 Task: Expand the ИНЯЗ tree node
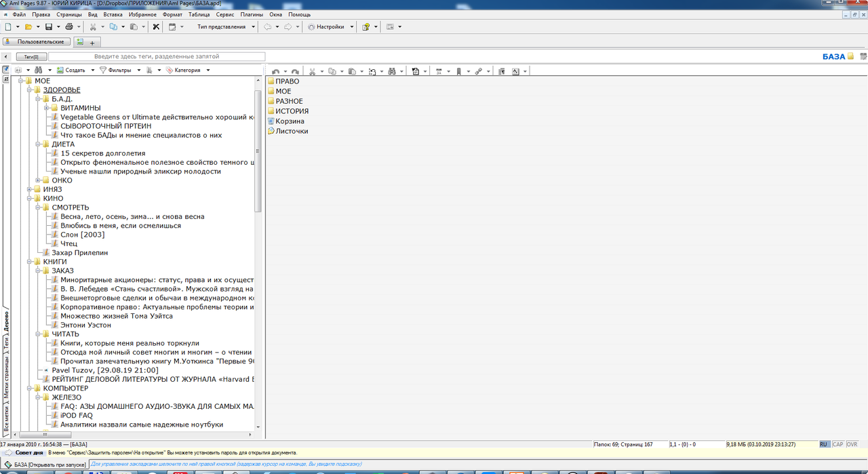click(x=29, y=189)
